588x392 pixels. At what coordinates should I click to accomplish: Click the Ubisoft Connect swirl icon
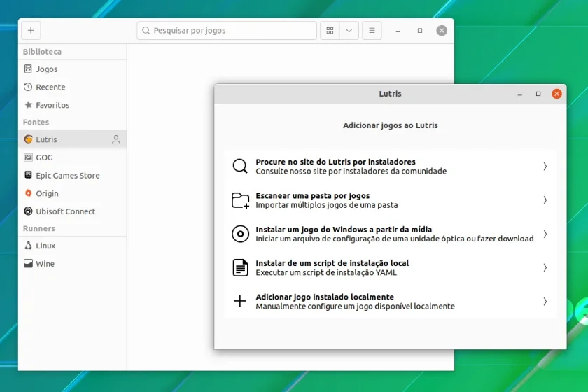click(28, 211)
